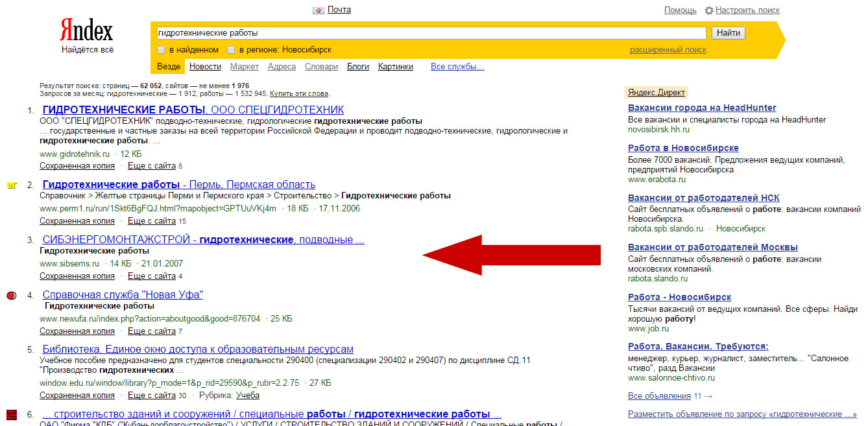Click the www.salonnoe-chtivo.ru ad URL
Image resolution: width=868 pixels, height=426 pixels.
pyautogui.click(x=671, y=378)
